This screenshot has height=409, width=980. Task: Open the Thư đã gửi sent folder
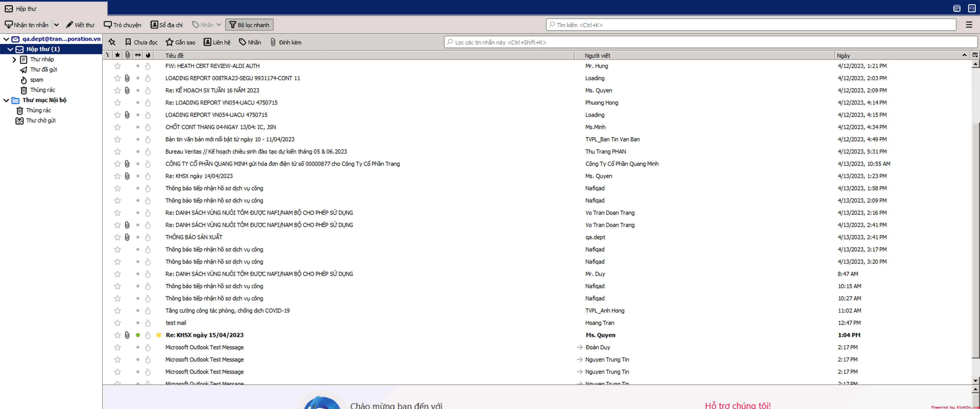[x=43, y=70]
